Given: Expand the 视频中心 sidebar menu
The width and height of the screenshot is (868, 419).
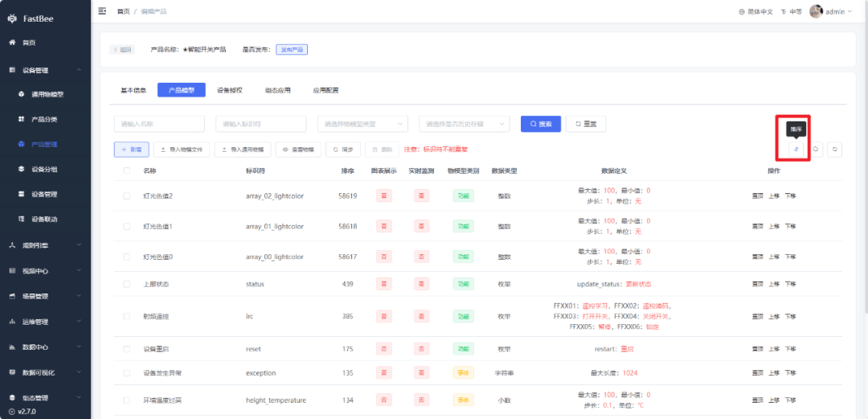Looking at the screenshot, I should [45, 271].
